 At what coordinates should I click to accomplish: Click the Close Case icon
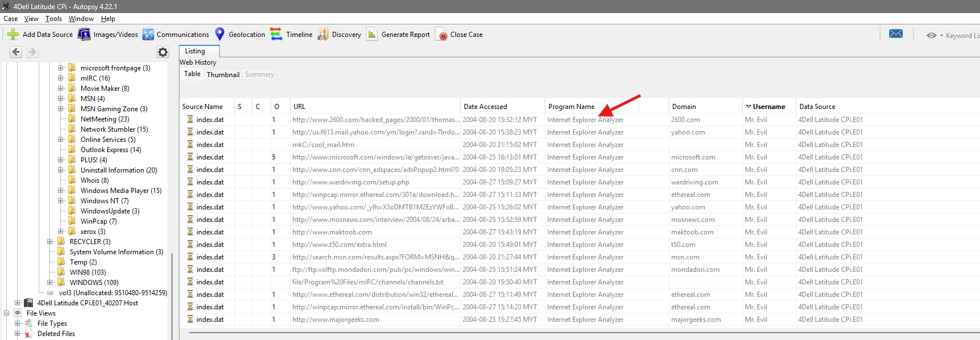441,35
